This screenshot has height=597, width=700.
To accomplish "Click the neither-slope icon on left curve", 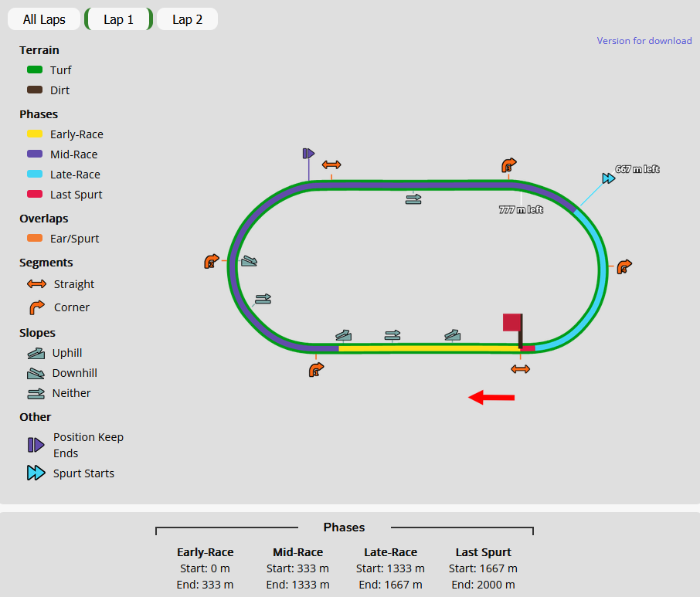I will [263, 299].
